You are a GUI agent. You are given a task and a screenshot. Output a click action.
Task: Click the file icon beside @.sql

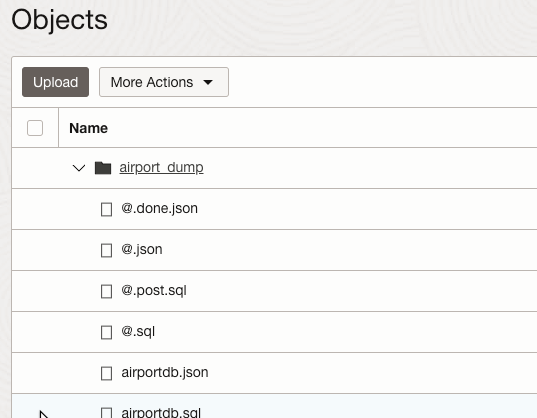point(107,332)
